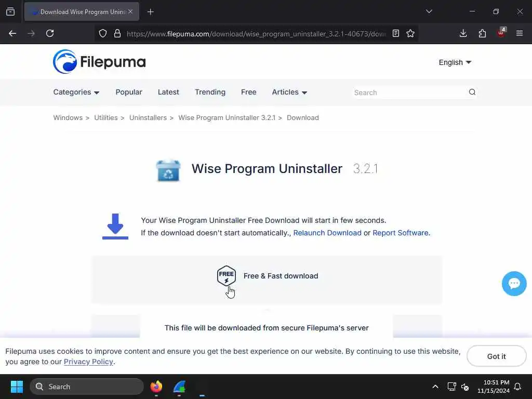Open the blue fin taskbar app
532x399 pixels.
(179, 387)
